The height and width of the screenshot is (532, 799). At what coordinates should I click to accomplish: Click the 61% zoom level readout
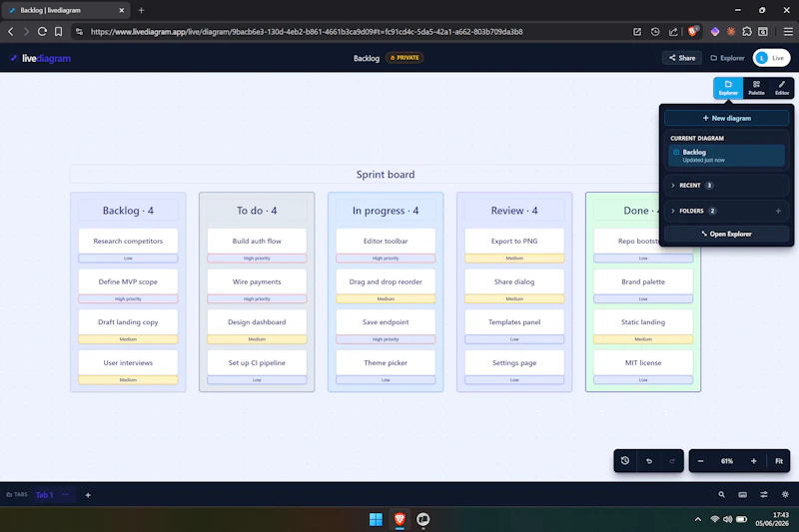(727, 461)
